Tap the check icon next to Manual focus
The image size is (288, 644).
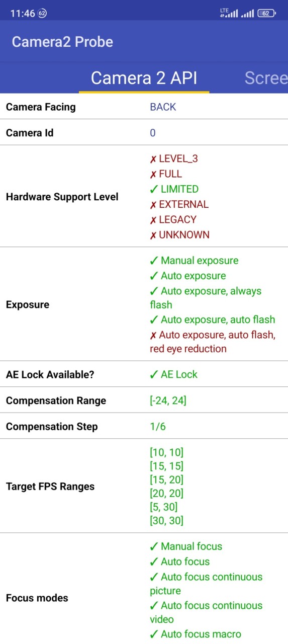point(154,546)
